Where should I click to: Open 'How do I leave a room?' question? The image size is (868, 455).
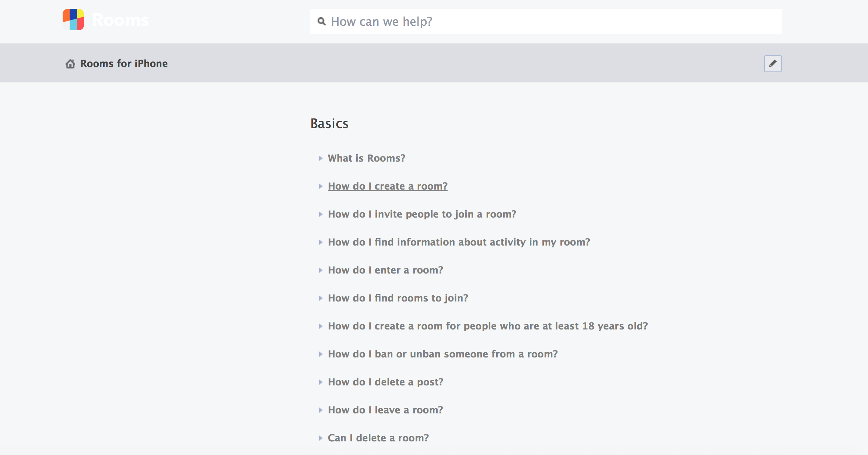(x=385, y=410)
